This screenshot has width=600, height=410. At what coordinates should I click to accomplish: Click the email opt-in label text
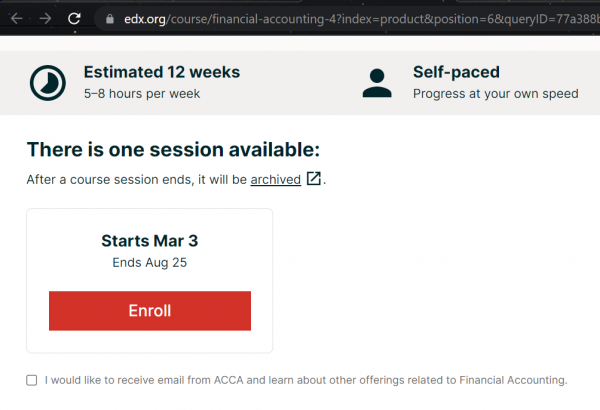pos(306,380)
